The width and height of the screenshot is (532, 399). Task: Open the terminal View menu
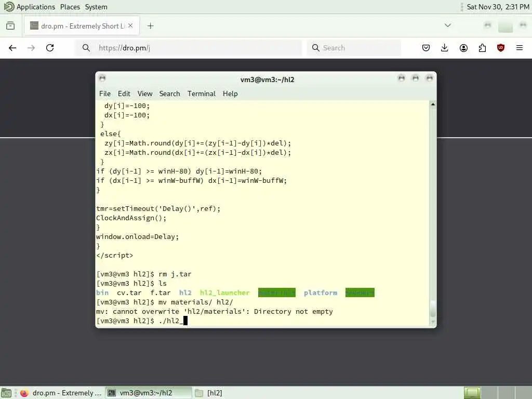click(145, 94)
